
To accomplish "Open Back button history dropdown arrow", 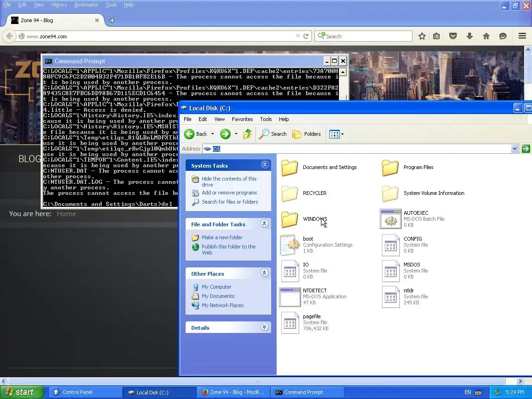I will click(x=213, y=134).
